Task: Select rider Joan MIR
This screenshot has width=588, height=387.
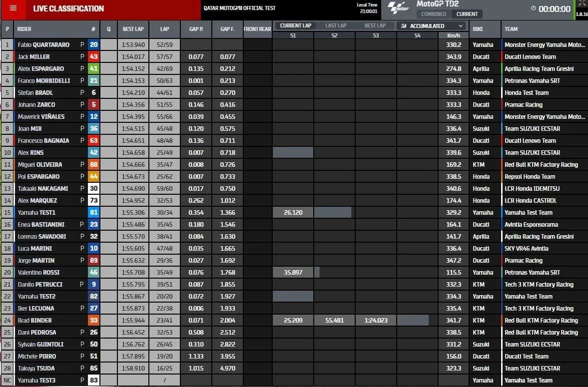Action: tap(29, 129)
